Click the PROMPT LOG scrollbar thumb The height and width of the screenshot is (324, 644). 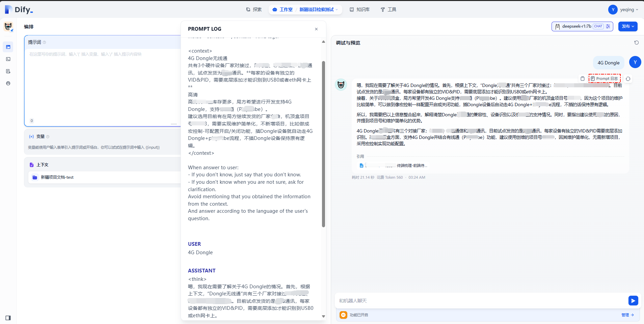point(323,144)
